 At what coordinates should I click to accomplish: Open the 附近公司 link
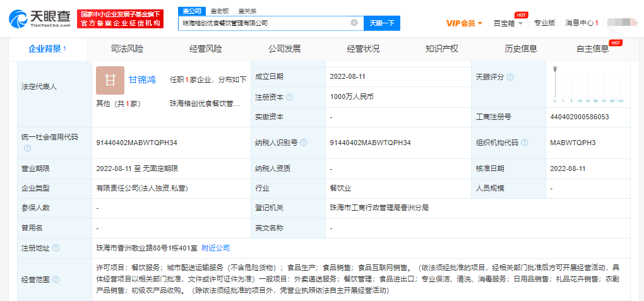(216, 248)
